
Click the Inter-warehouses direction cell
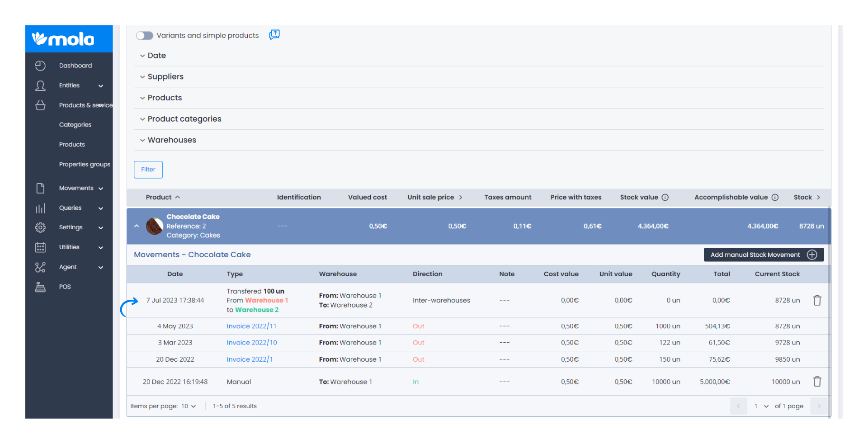[441, 300]
